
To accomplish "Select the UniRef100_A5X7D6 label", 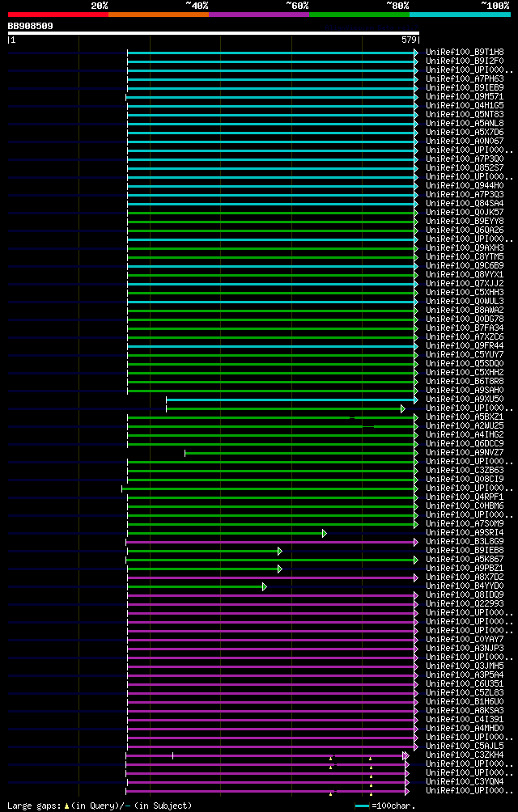I will point(465,132).
